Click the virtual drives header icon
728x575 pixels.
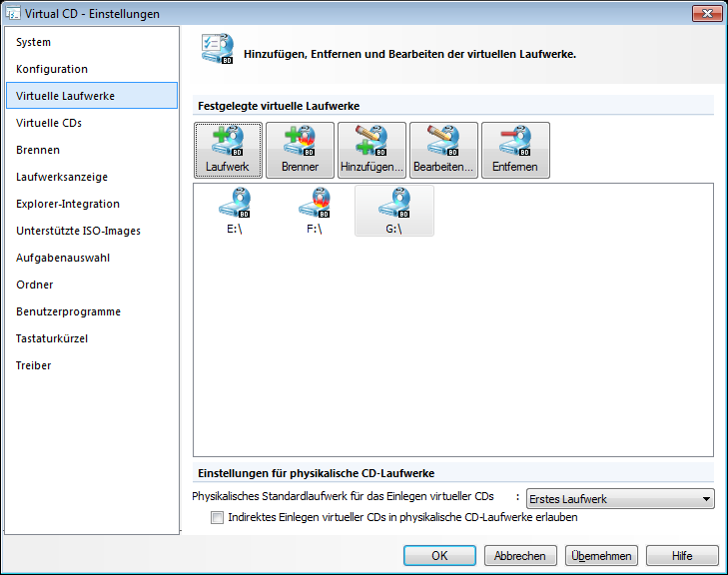coord(218,48)
